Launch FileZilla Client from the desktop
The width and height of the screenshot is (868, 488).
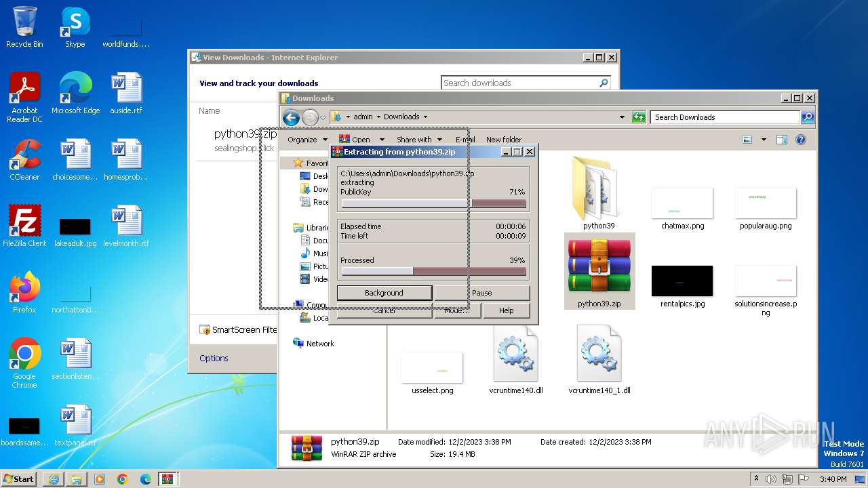(24, 226)
